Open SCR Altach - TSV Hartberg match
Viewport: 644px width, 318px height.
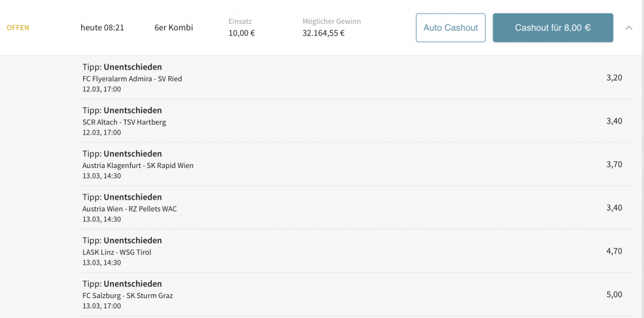(124, 122)
